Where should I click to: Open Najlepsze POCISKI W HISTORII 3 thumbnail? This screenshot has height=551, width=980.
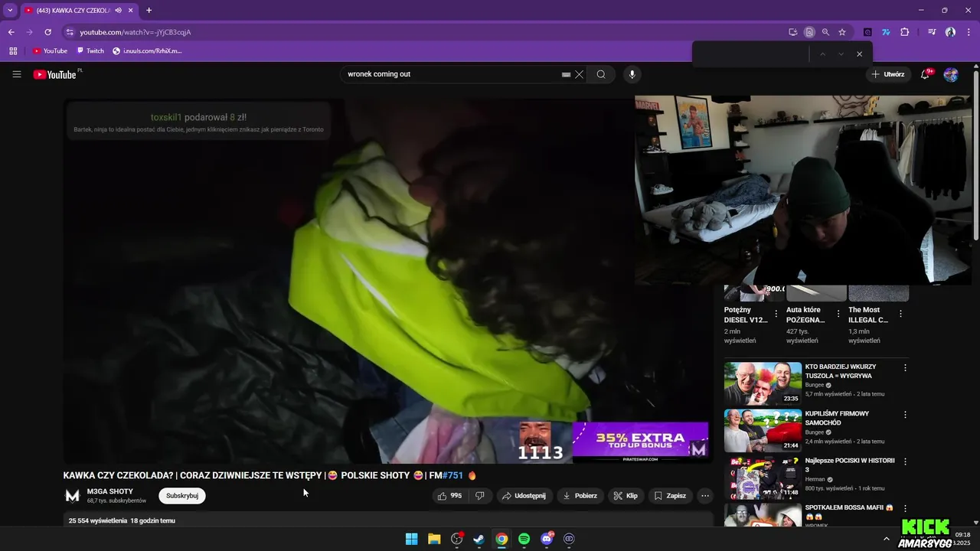[763, 478]
